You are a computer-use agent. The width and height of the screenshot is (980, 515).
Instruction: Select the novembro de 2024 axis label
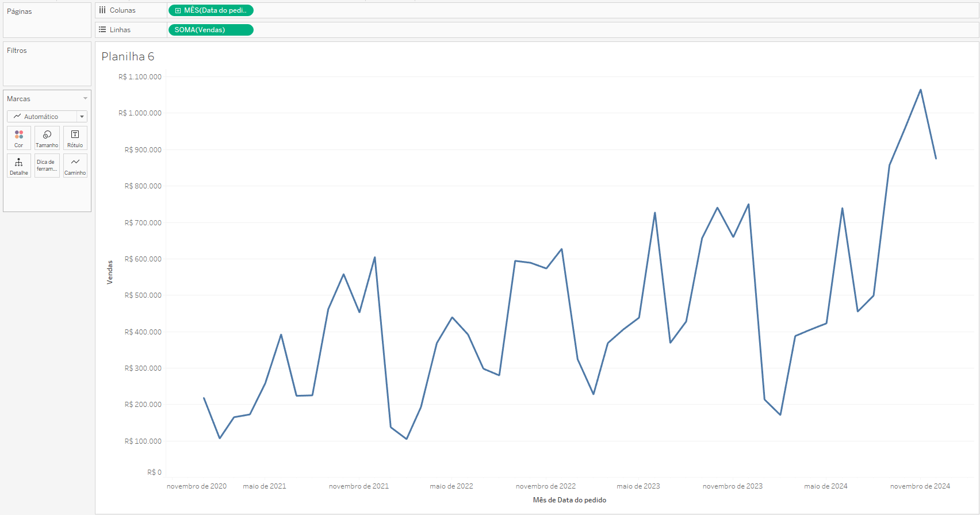tap(920, 486)
